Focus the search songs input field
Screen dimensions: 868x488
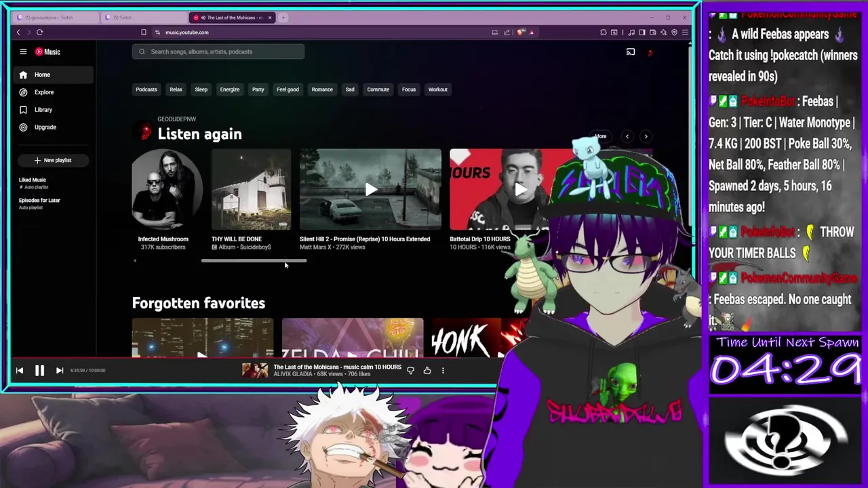coord(218,52)
